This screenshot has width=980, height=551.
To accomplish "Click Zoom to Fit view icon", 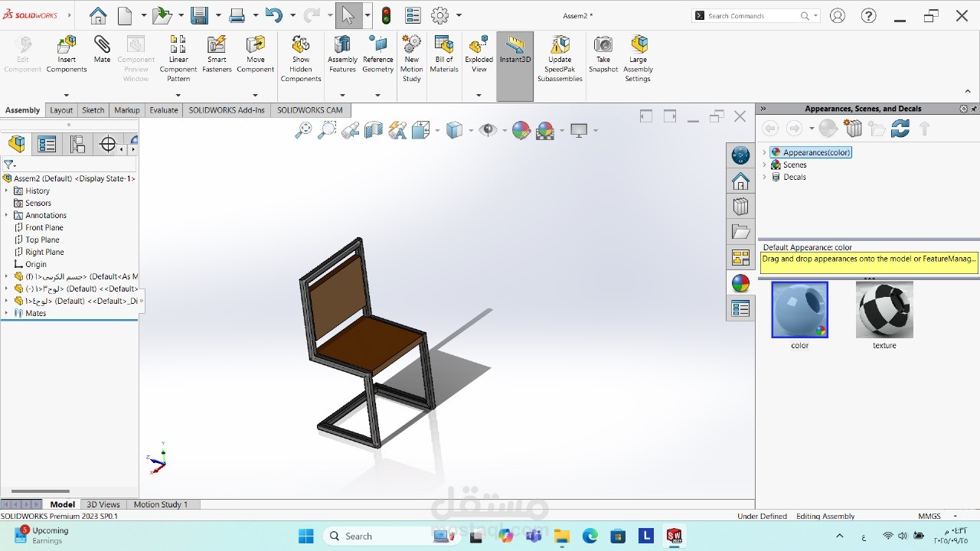I will [304, 130].
